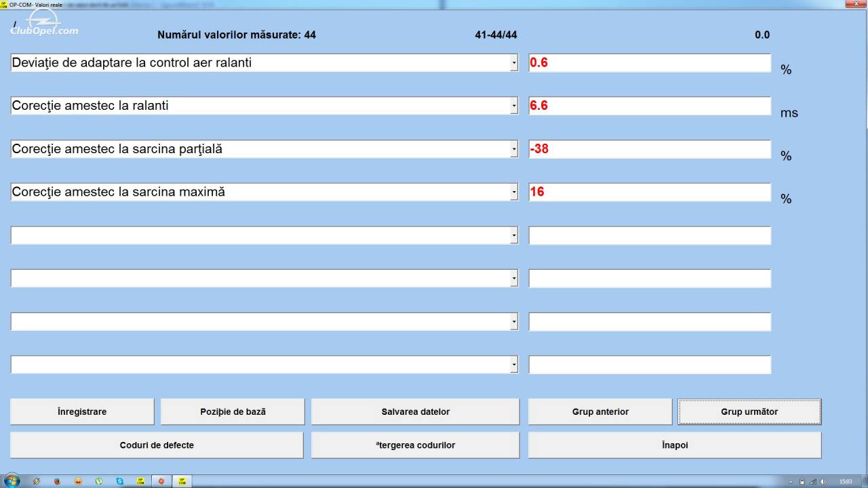The width and height of the screenshot is (868, 488).
Task: Click the Înregistrare button
Action: 82,411
